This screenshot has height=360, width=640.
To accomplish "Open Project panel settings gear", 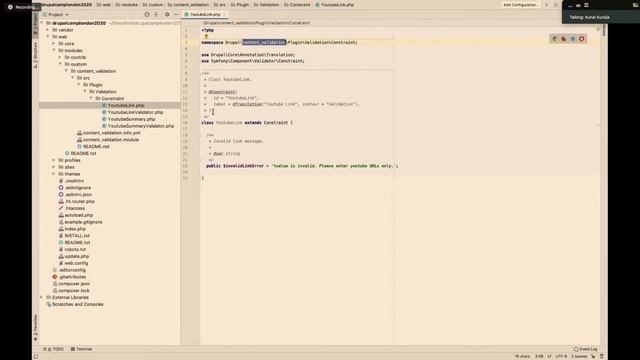I will 167,14.
